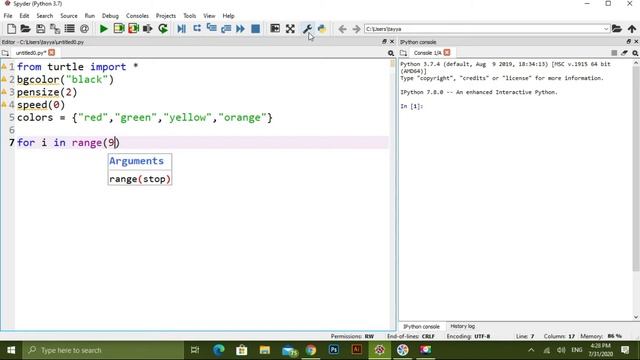Stop debugging with blue square

click(256, 29)
